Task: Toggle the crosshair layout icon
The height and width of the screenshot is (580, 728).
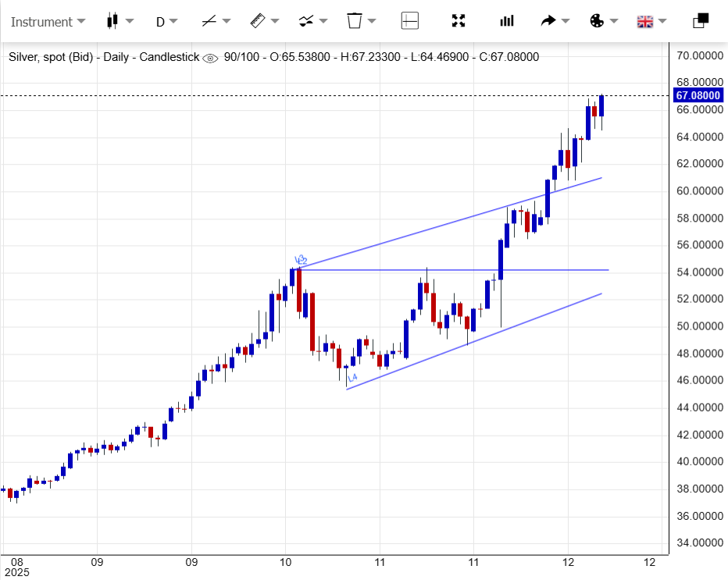Action: pyautogui.click(x=410, y=21)
